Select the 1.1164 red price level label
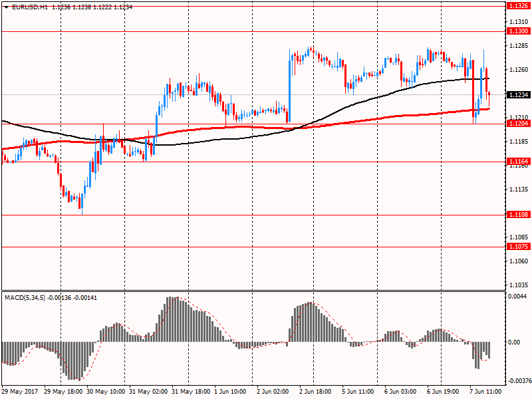Screen dimensions: 532x399 click(519, 162)
